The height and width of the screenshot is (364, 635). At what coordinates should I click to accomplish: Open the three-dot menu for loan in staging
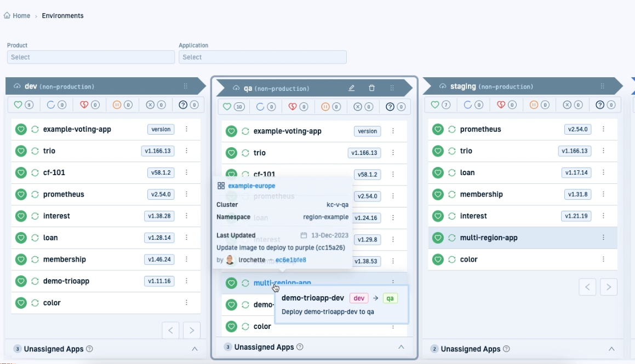tap(603, 172)
